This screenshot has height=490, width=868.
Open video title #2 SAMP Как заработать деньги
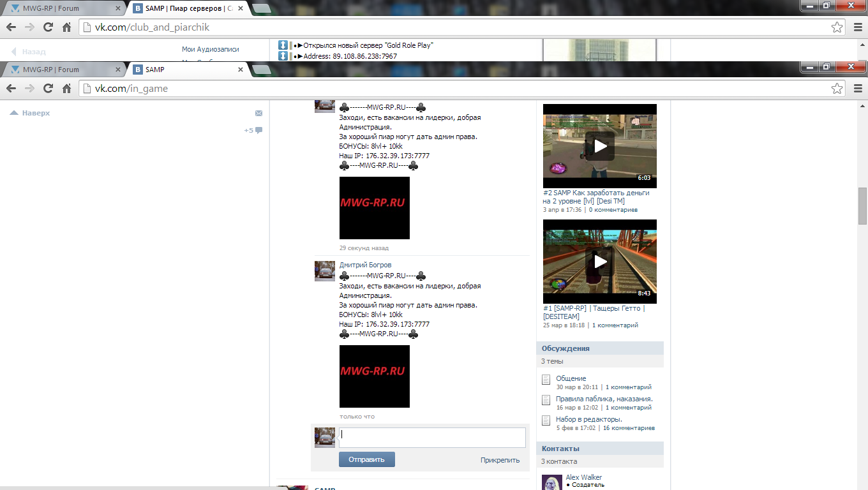[596, 197]
